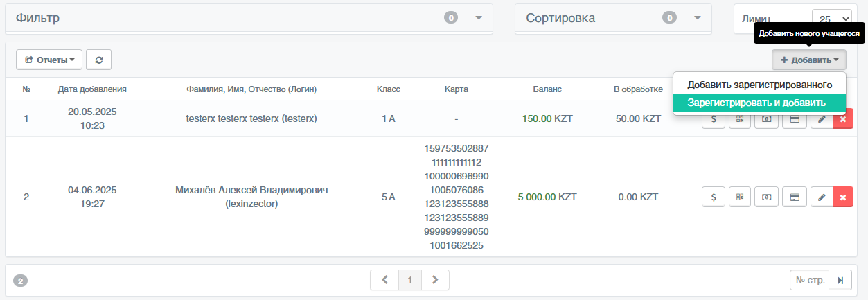Click card number 159753502887
Screen dimensions: 868x300
tap(457, 148)
